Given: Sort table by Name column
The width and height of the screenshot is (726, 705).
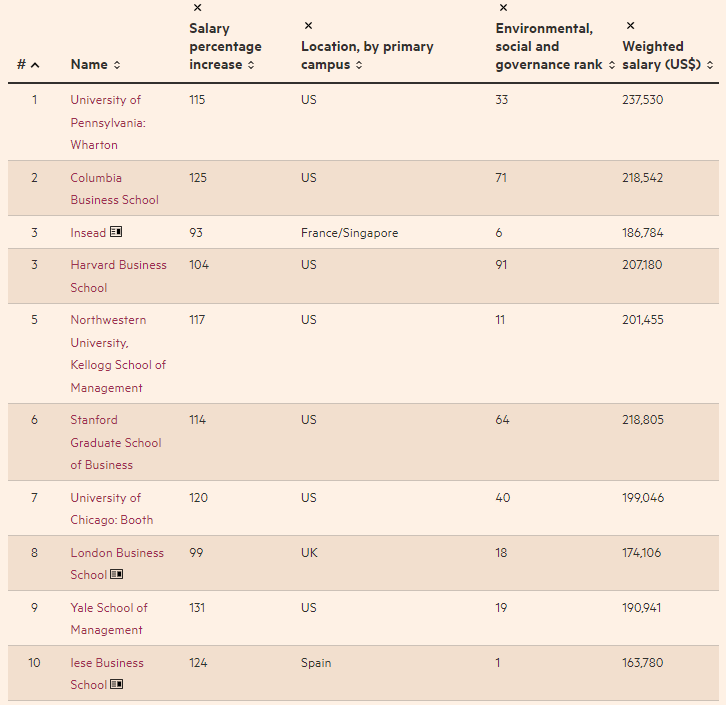Looking at the screenshot, I should click(x=95, y=65).
